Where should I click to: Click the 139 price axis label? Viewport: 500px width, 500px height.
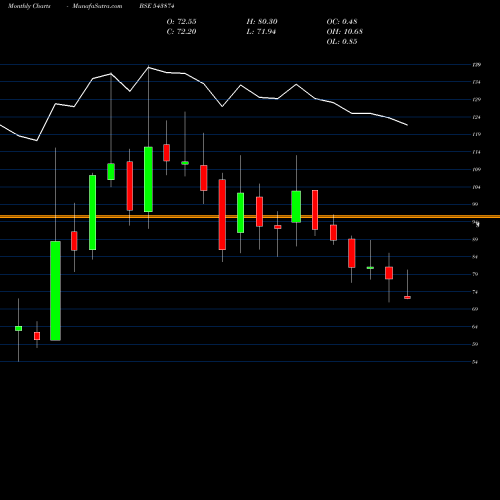tap(476, 65)
